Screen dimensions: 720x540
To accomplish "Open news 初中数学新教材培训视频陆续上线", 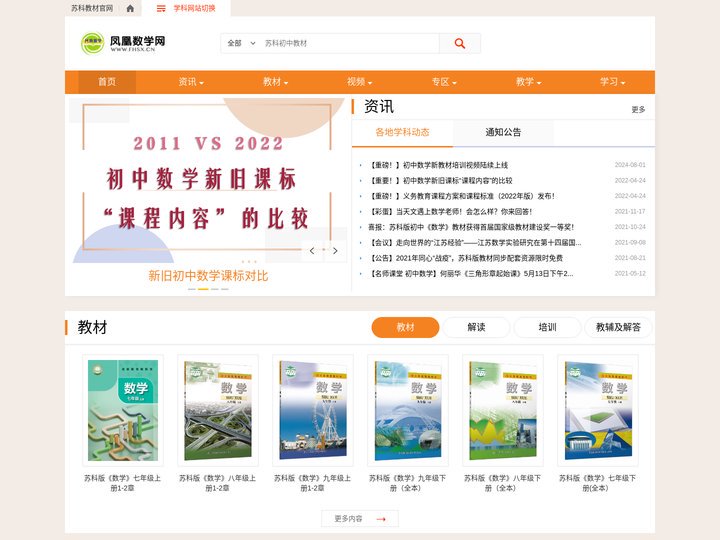I will click(439, 165).
